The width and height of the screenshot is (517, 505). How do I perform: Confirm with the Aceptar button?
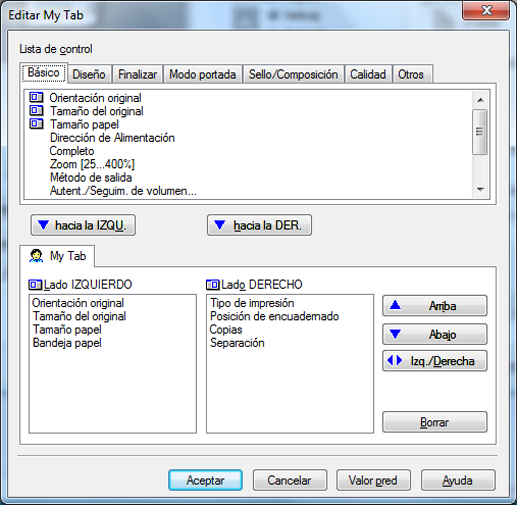pyautogui.click(x=205, y=480)
